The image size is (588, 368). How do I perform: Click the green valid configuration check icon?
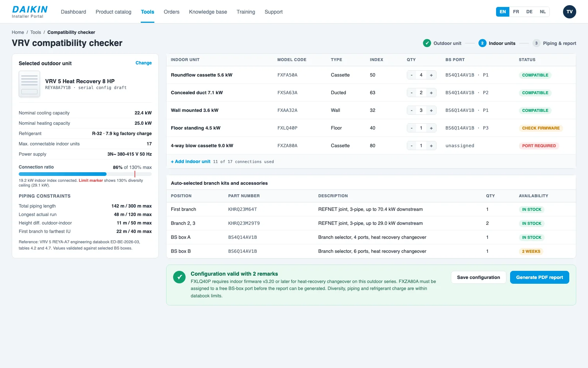179,277
